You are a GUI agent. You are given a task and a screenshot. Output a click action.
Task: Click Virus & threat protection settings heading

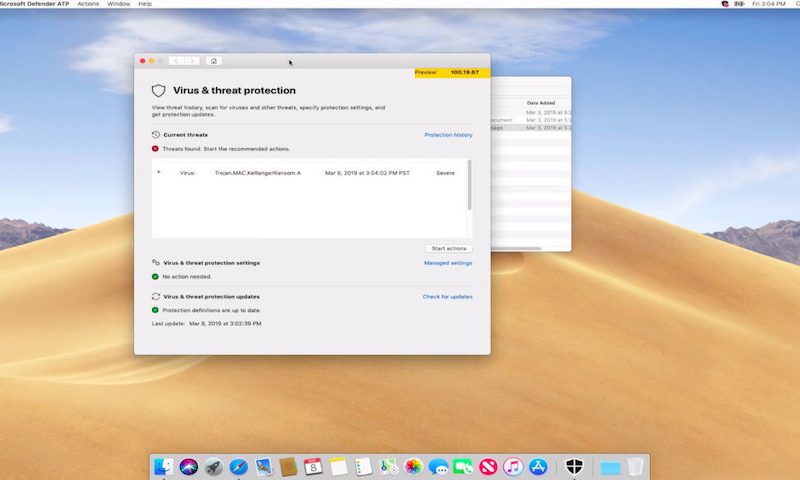[211, 263]
